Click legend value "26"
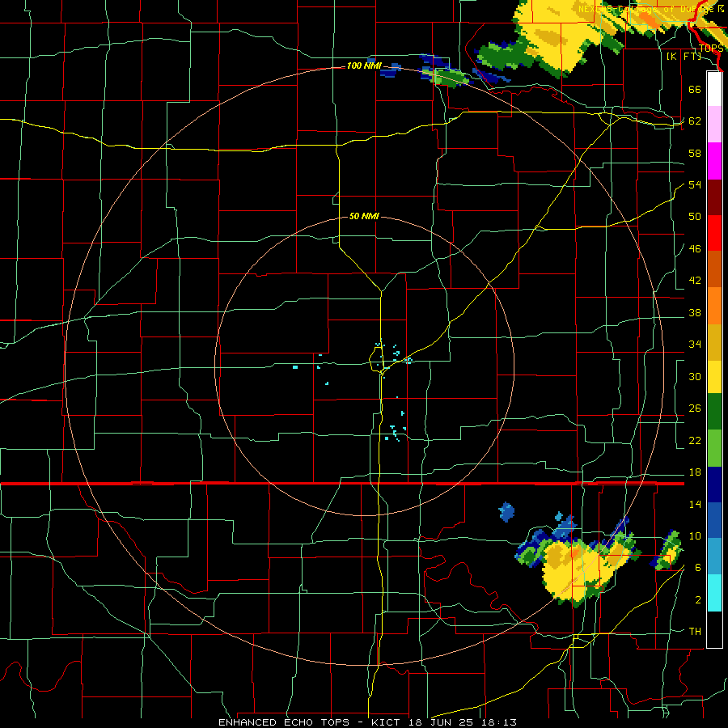This screenshot has width=728, height=728. [695, 408]
